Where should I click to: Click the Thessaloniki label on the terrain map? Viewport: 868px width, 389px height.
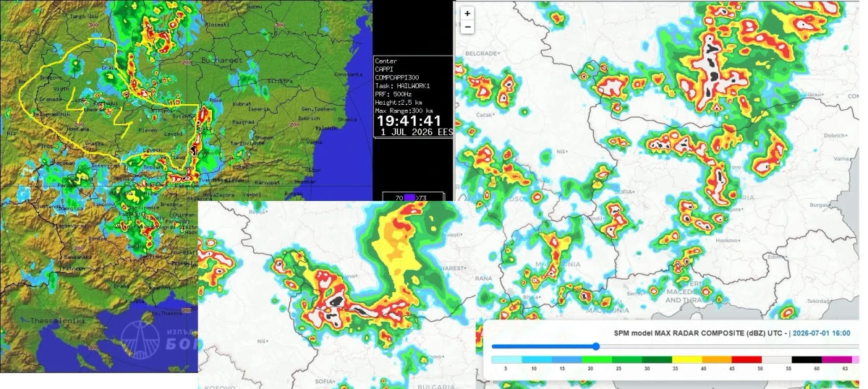(x=57, y=320)
